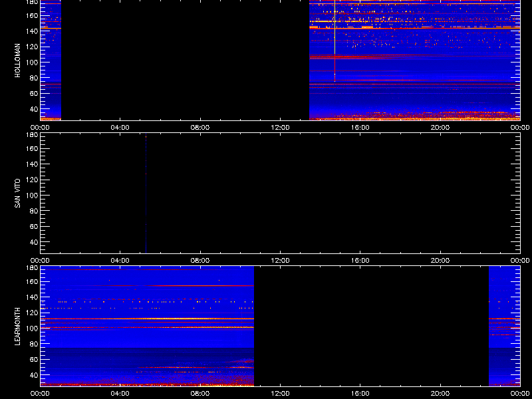Click the LEARMONTH station axis label

18,327
